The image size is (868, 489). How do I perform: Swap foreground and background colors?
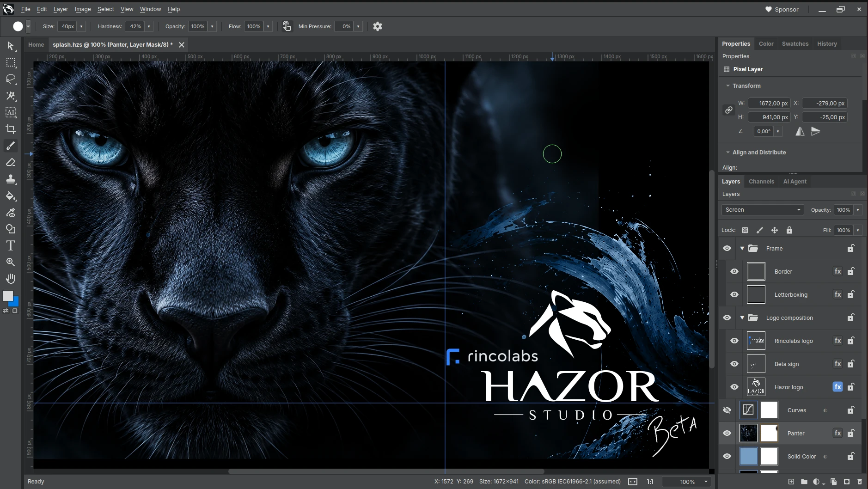point(6,311)
